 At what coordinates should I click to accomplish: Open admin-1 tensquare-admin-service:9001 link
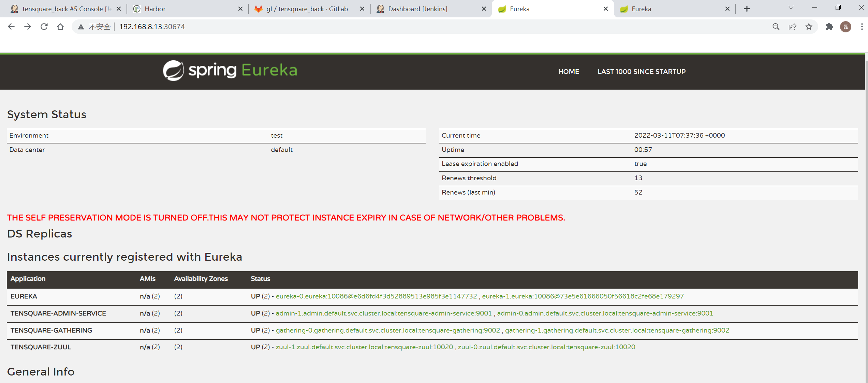tap(384, 313)
